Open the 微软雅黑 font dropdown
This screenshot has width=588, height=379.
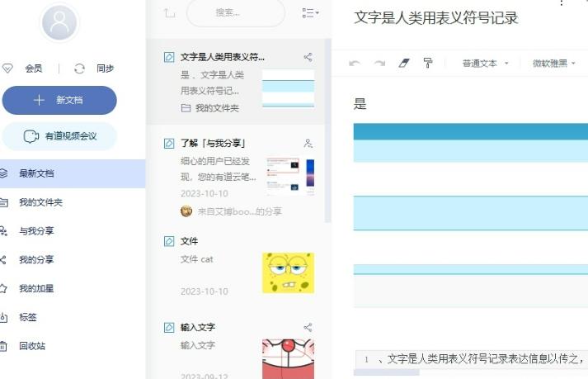(x=553, y=63)
